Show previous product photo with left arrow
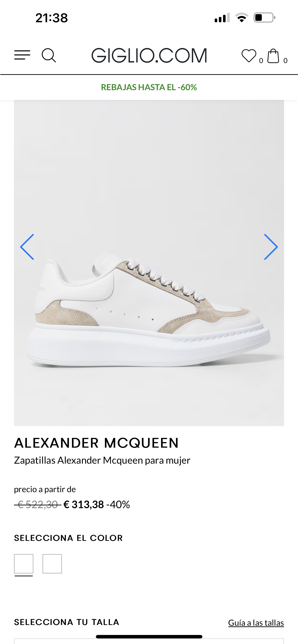 [x=27, y=247]
